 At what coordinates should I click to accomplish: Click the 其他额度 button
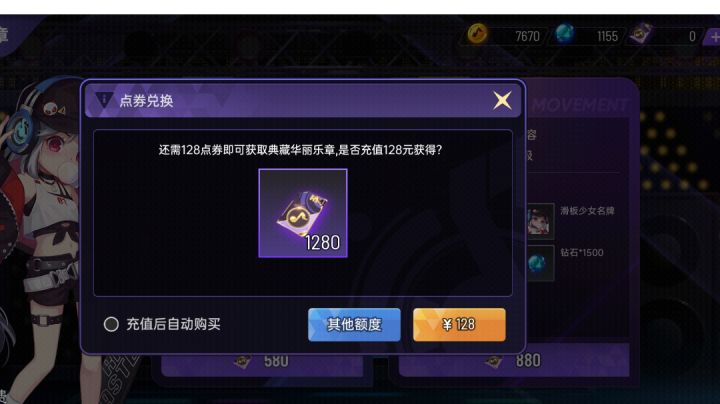click(354, 325)
